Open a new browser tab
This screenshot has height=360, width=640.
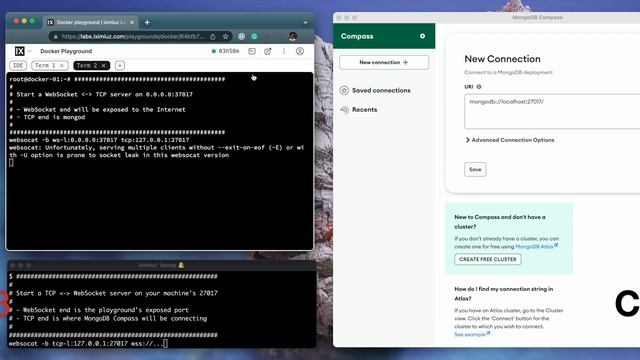pos(147,22)
